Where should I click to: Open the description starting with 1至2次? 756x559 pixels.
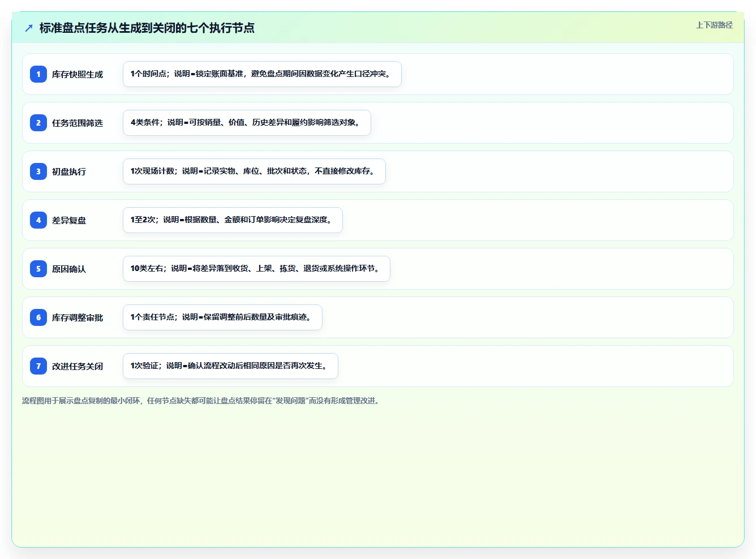(x=233, y=220)
